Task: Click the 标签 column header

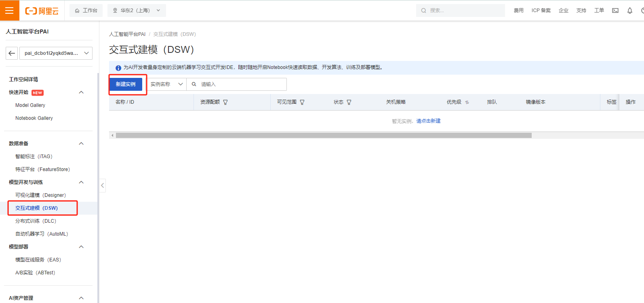Action: [612, 102]
